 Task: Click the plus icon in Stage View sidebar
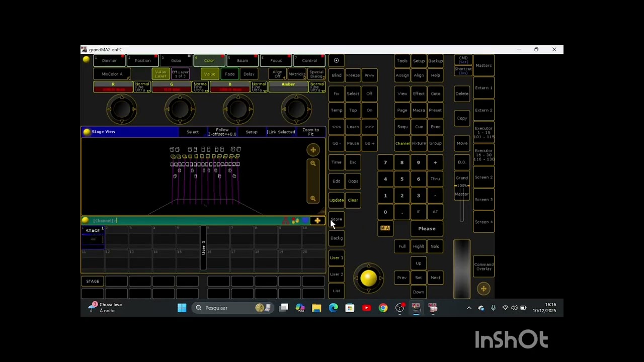(313, 150)
